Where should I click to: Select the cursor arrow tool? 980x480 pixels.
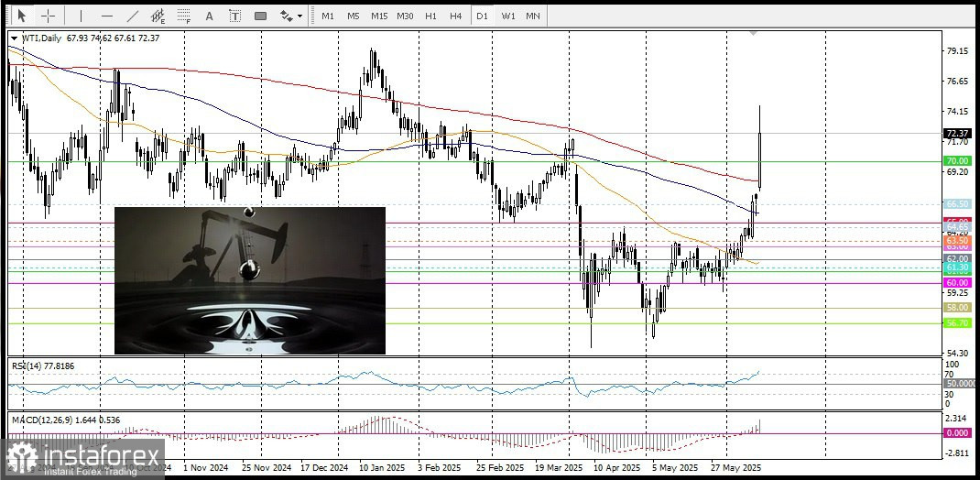tap(22, 16)
